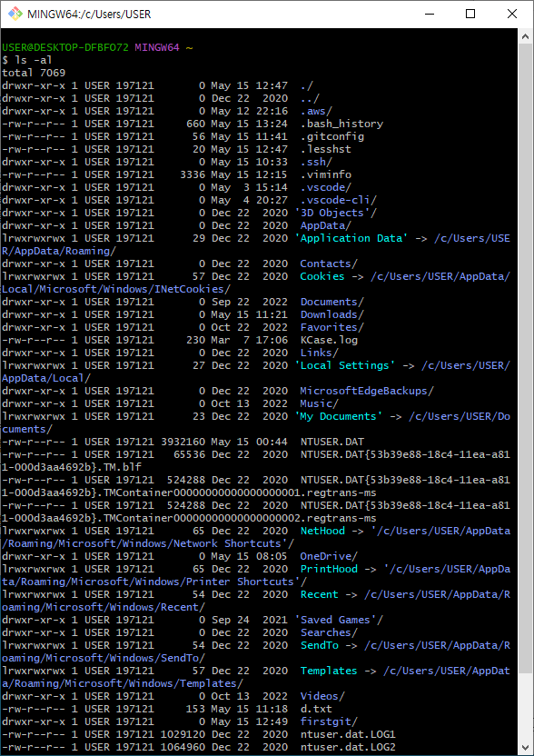Click the Recent symlink name

tap(319, 594)
